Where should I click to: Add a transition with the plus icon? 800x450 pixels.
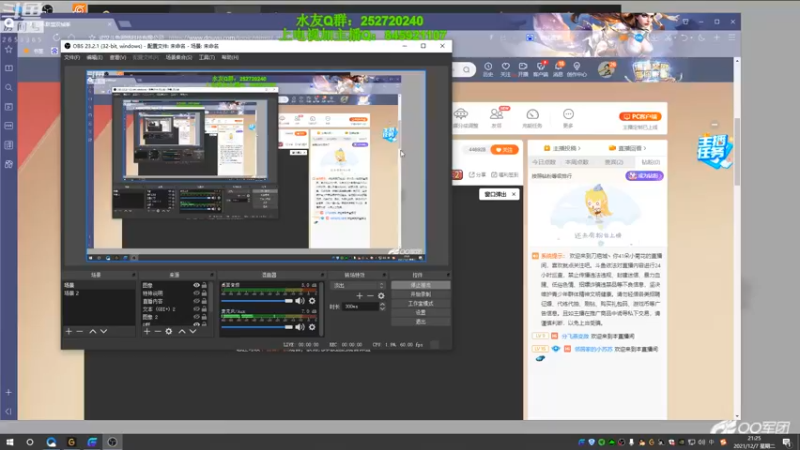[359, 296]
